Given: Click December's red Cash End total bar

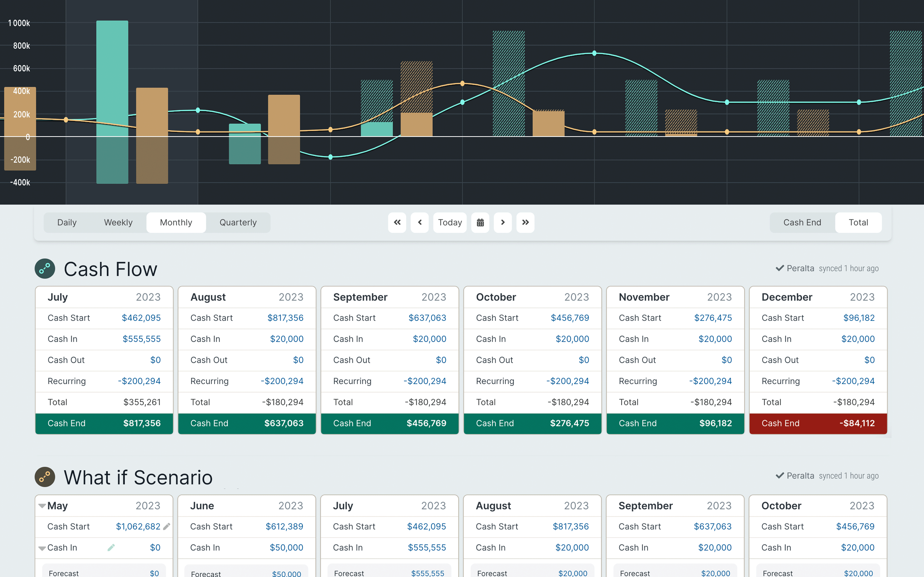Looking at the screenshot, I should [817, 423].
